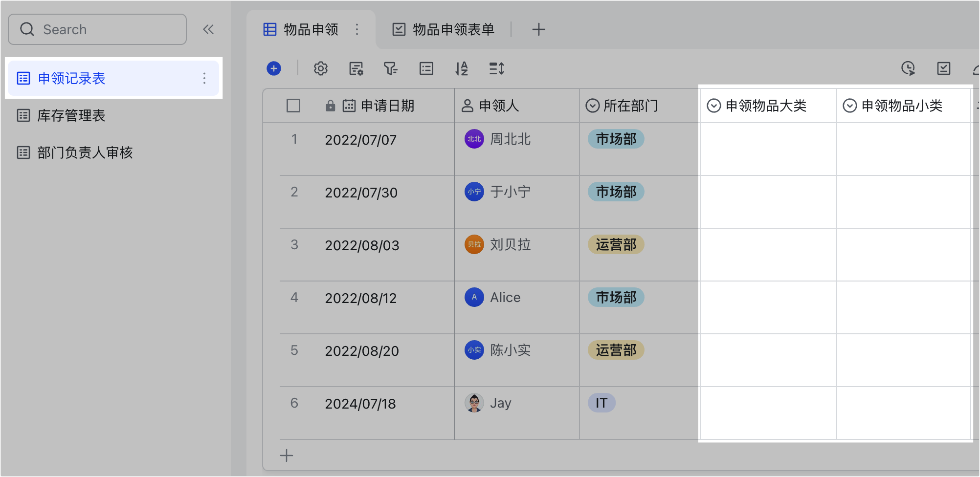Image resolution: width=980 pixels, height=477 pixels.
Task: Add a new view tab
Action: [538, 29]
